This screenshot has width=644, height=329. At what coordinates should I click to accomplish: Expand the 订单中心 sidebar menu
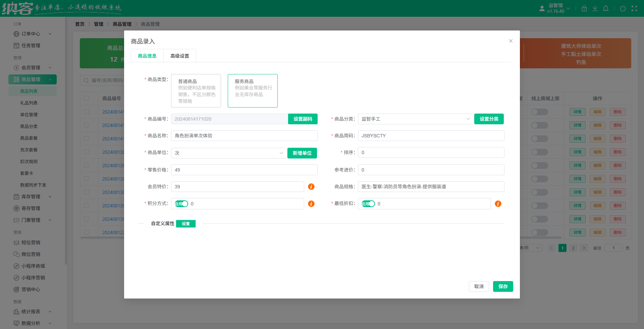[50, 34]
